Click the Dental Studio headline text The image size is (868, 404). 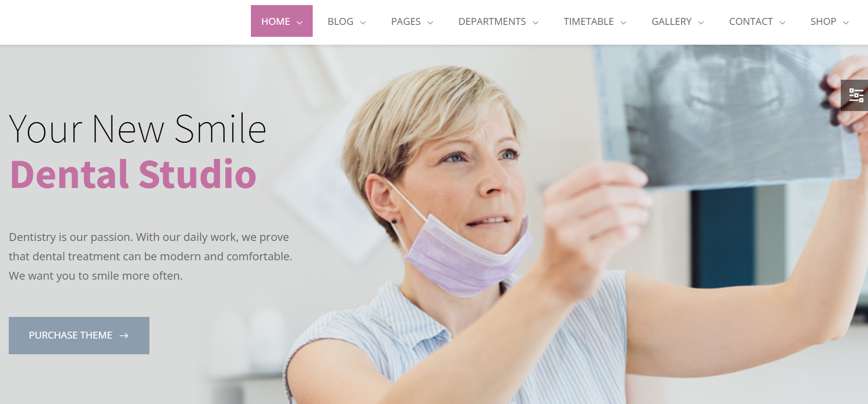pyautogui.click(x=133, y=174)
